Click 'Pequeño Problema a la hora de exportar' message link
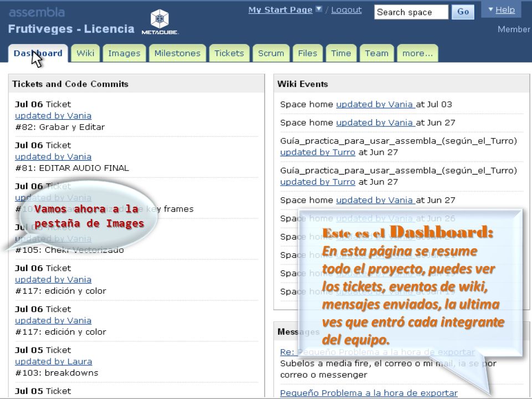The width and height of the screenshot is (532, 399). point(369,393)
